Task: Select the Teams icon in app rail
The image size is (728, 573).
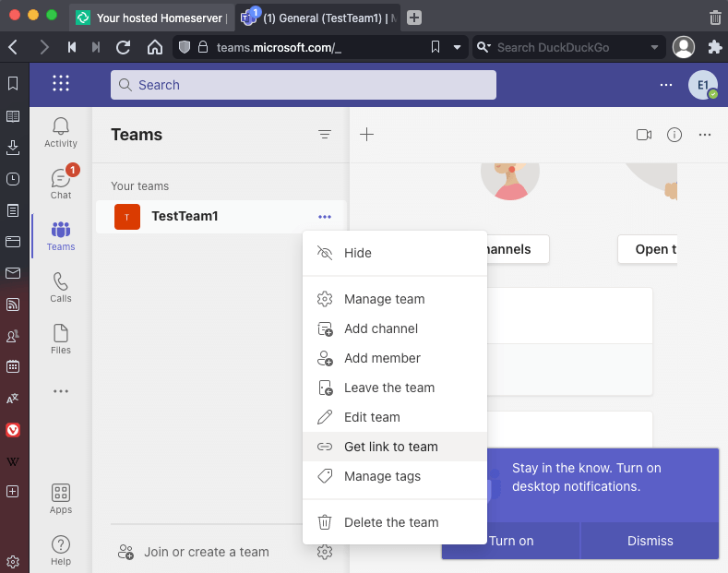Action: coord(61,235)
